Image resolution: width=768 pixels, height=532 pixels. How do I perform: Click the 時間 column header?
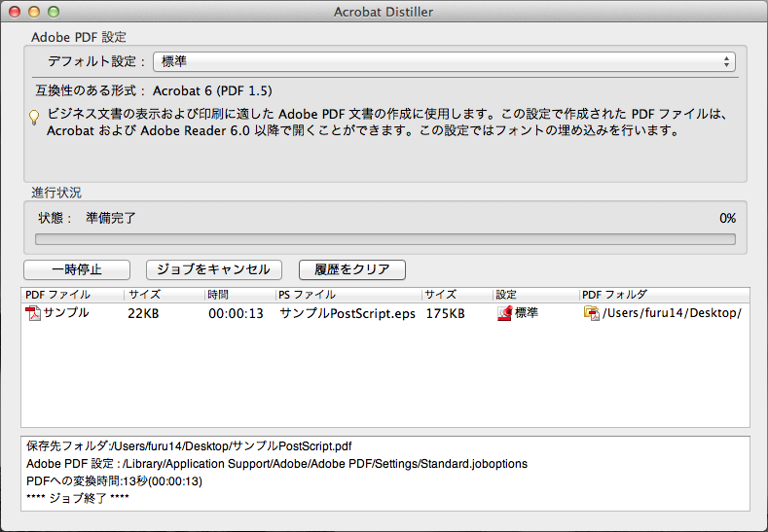pos(240,295)
